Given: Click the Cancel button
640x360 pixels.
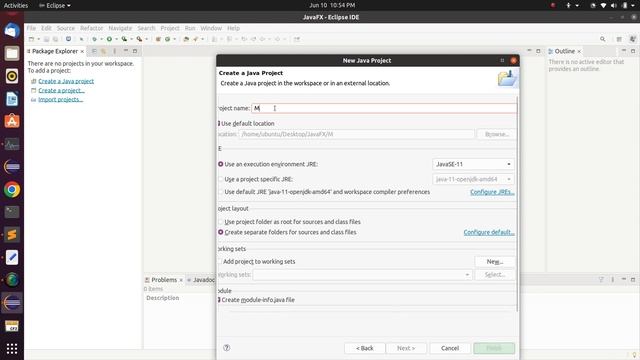Looking at the screenshot, I should pyautogui.click(x=450, y=348).
